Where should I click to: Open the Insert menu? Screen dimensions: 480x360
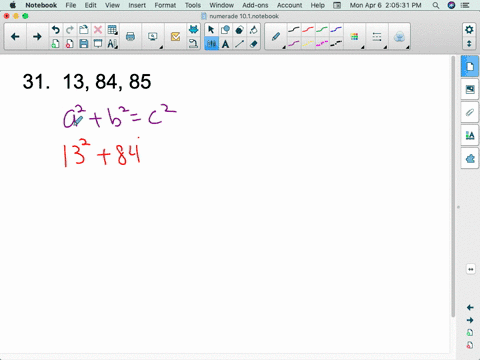click(137, 5)
